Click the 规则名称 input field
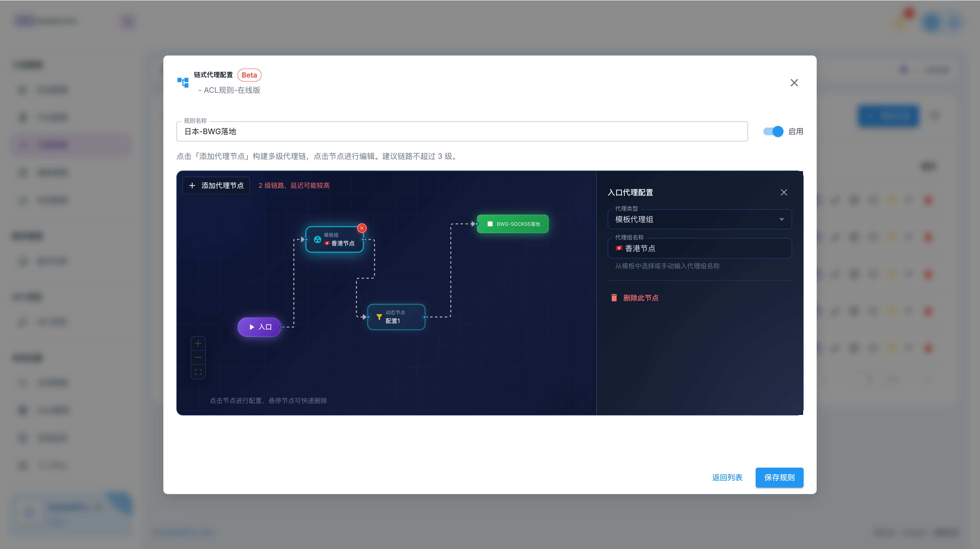This screenshot has height=549, width=980. tap(462, 132)
